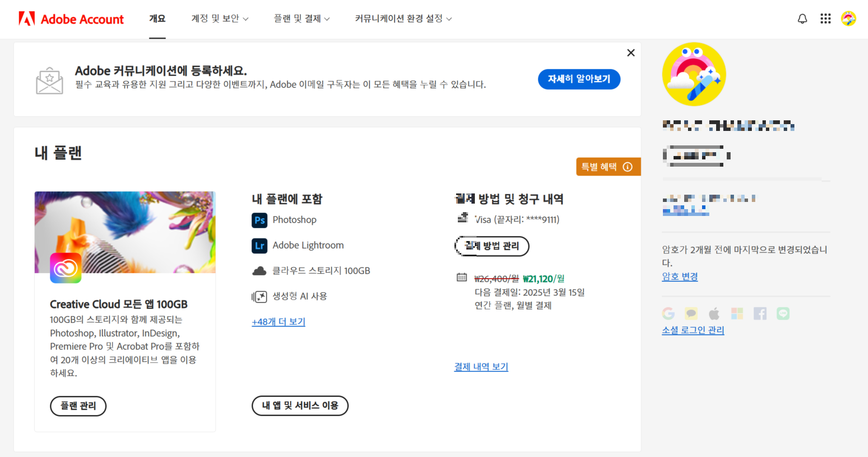Click the Visa card icon
This screenshot has height=457, width=868.
[x=463, y=218]
